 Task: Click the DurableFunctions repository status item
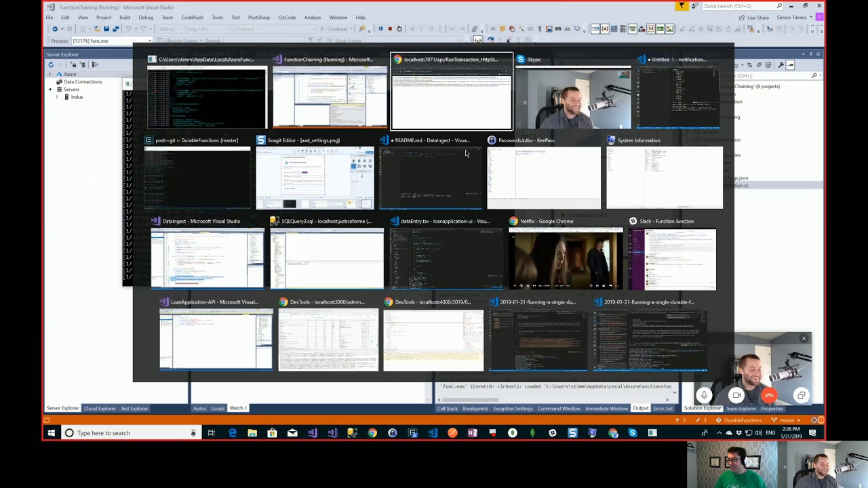pyautogui.click(x=739, y=420)
